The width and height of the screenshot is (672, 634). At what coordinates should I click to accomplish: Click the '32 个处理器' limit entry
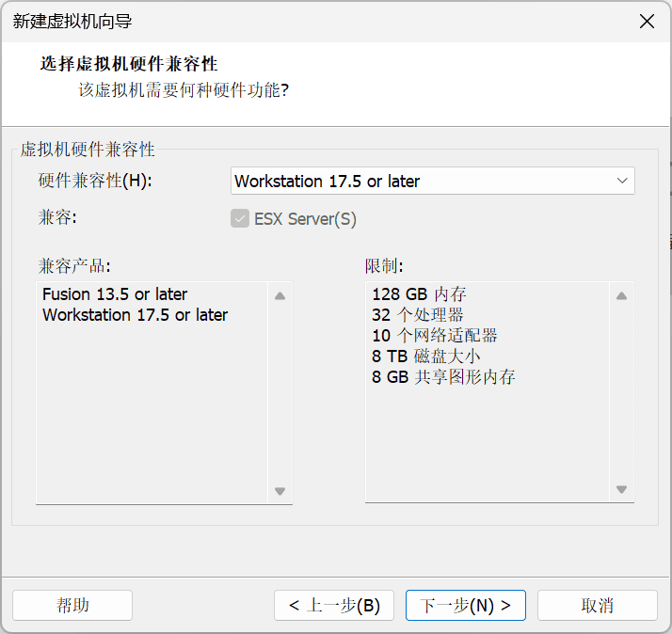[418, 315]
